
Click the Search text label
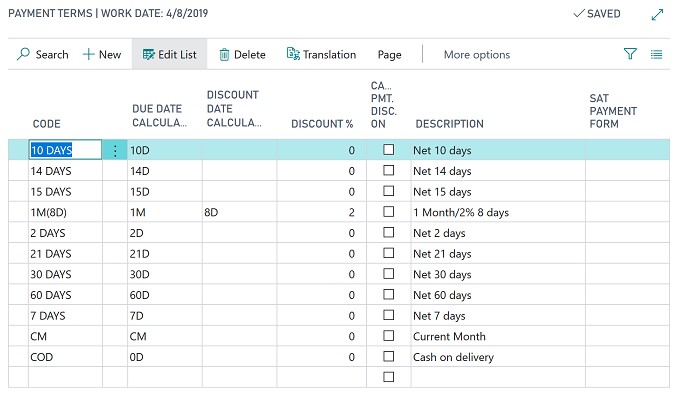pyautogui.click(x=52, y=55)
